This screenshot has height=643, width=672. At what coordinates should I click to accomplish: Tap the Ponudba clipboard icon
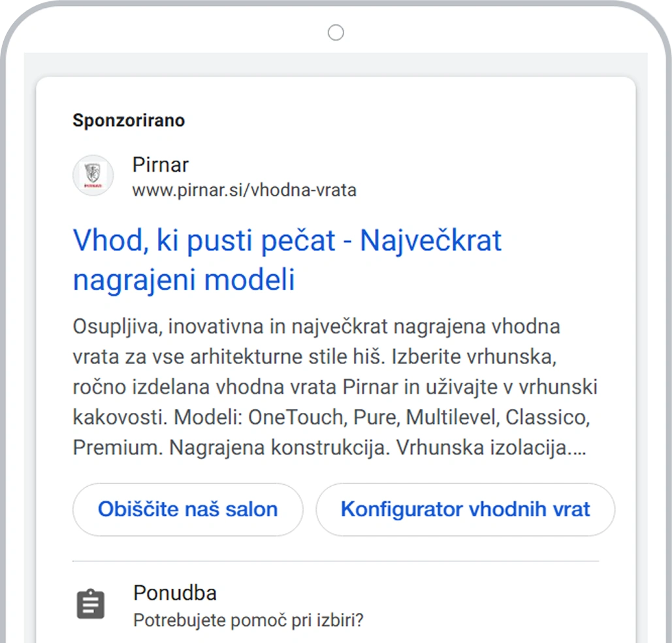90,604
